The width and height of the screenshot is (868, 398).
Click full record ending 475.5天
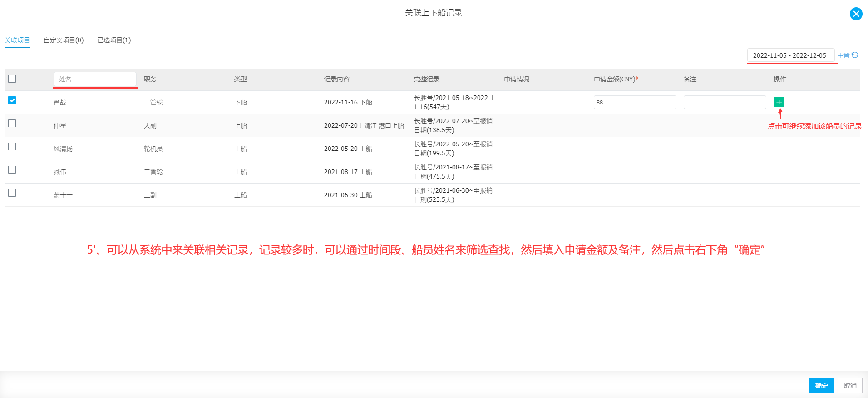[453, 172]
